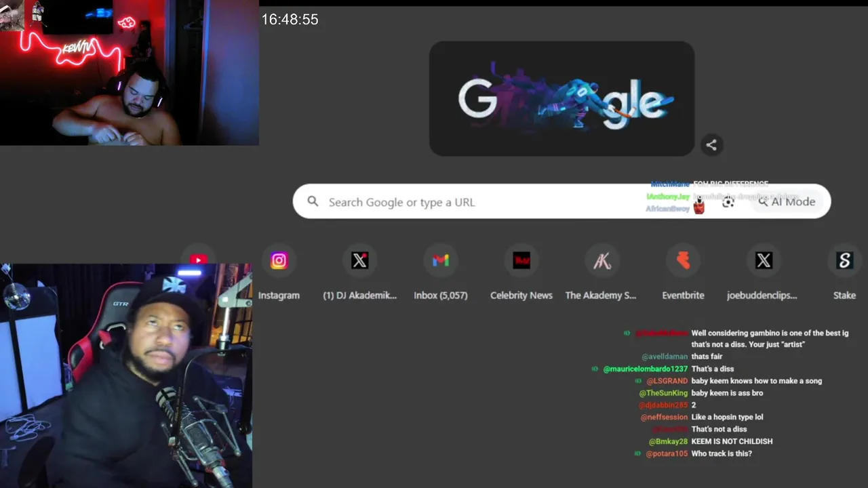Open the DJ Akademik X shortcut

[x=359, y=261]
